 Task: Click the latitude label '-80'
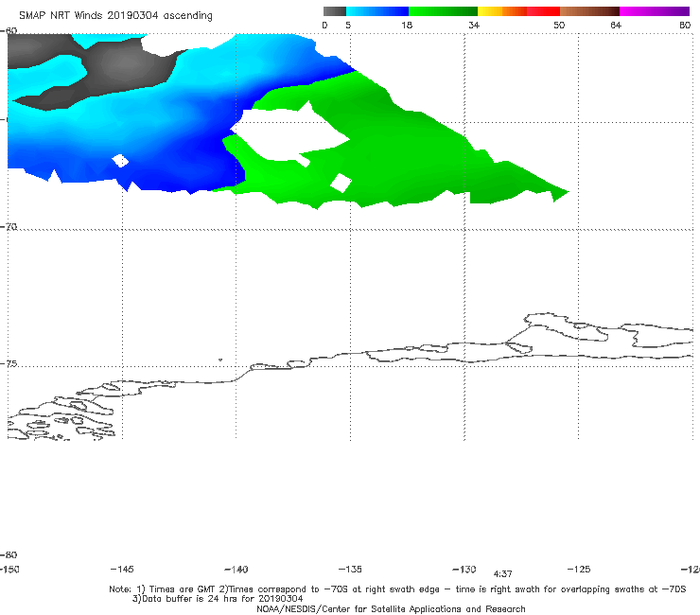coord(9,555)
